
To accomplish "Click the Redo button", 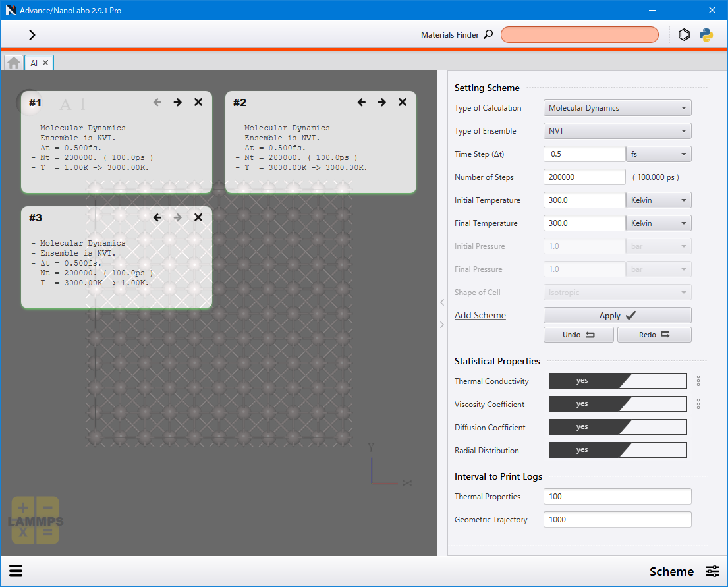I will [x=654, y=335].
